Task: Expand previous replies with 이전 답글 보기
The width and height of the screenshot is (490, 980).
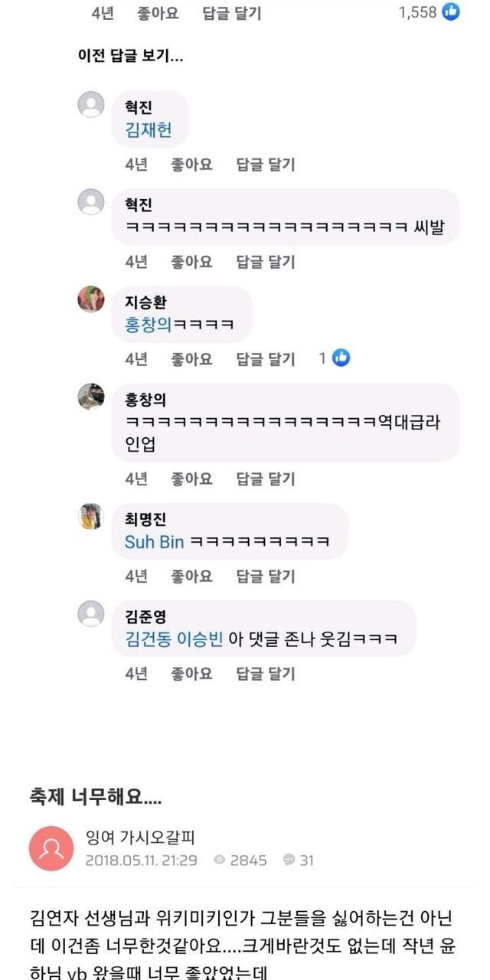Action: (130, 55)
